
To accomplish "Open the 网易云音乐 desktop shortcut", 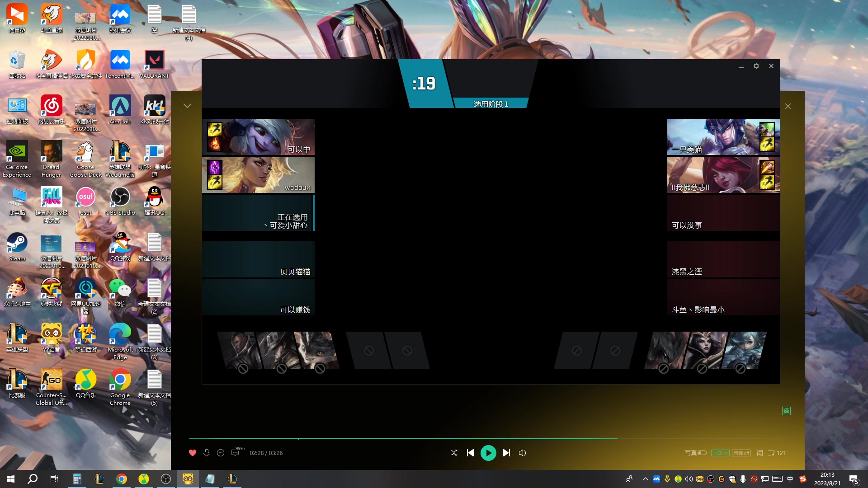I will coord(52,110).
